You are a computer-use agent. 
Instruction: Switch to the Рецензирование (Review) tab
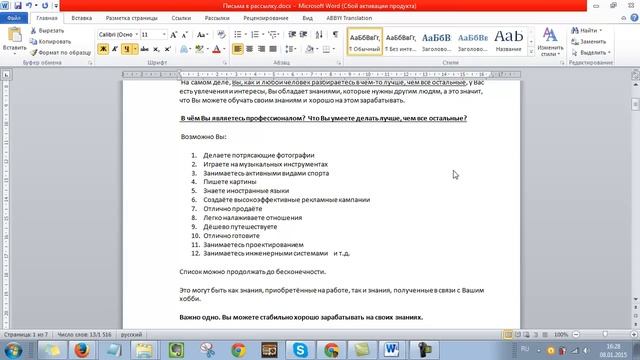pyautogui.click(x=266, y=18)
